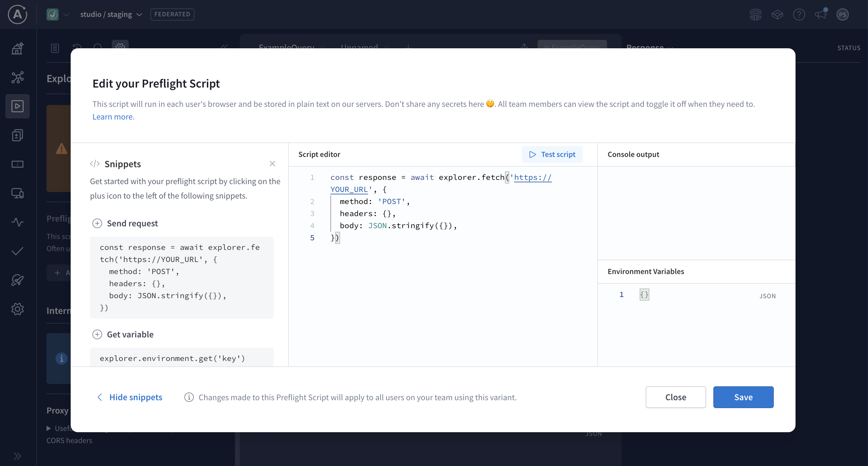
Task: Insert the Get variable snippet via its plus icon
Action: 97,334
